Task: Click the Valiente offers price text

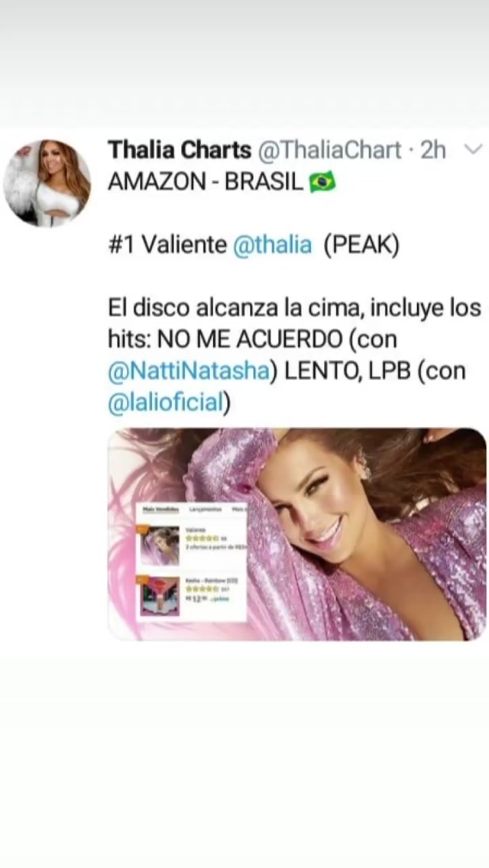Action: pos(216,547)
